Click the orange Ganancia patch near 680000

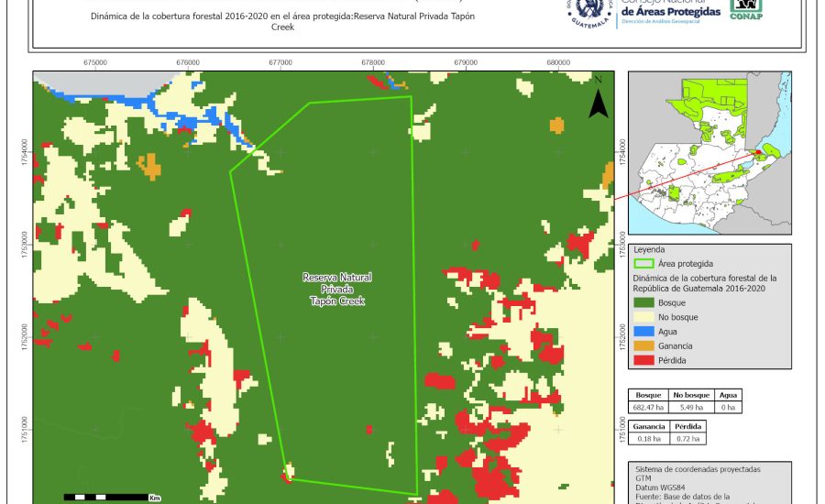556,125
